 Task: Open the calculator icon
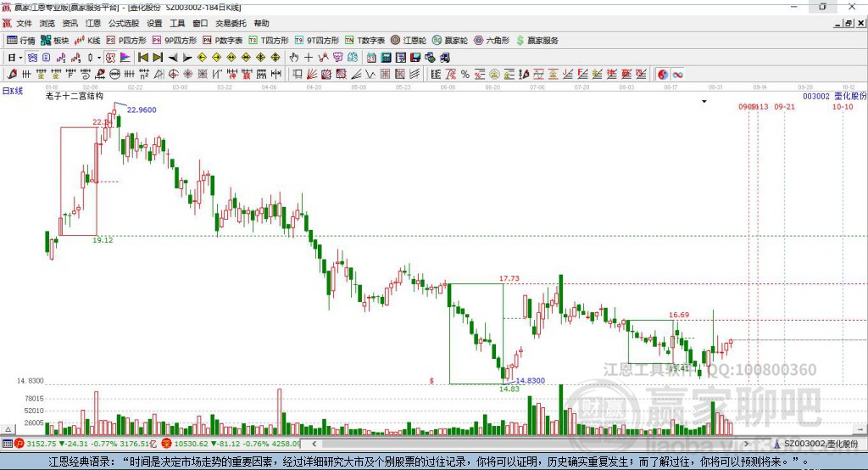tap(386, 58)
